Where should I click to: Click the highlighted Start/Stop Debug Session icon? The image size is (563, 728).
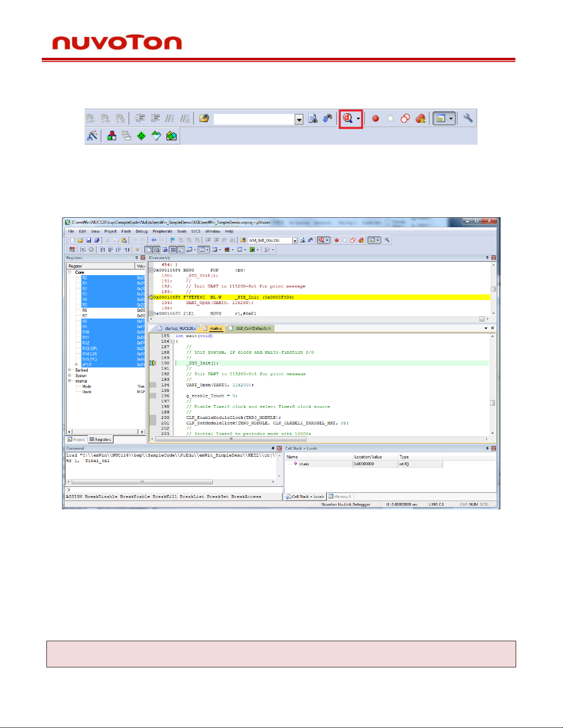coord(348,119)
